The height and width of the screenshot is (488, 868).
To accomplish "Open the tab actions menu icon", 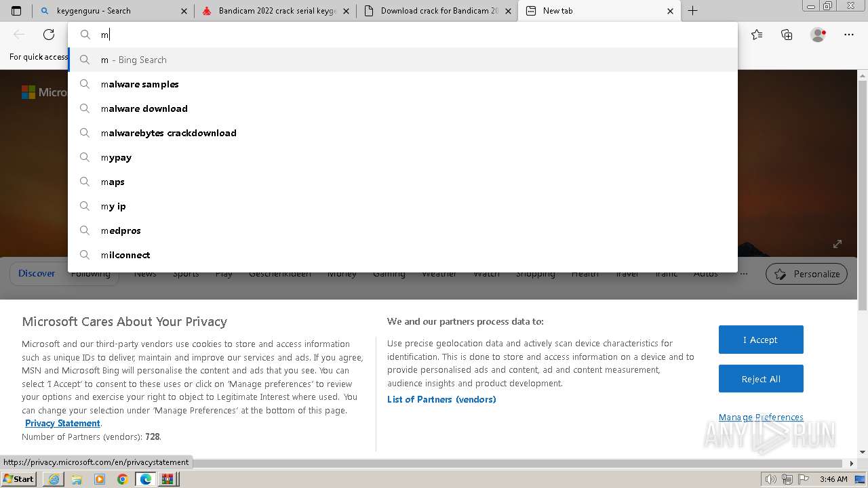I will click(x=16, y=11).
